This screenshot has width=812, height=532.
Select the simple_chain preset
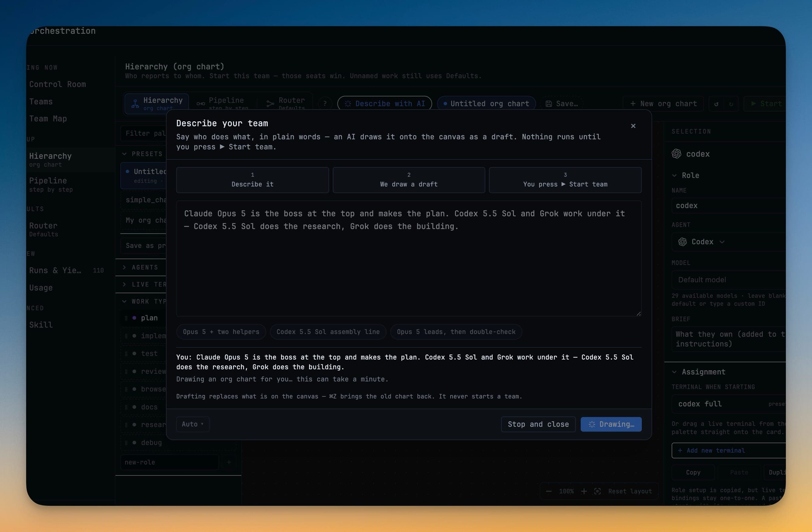coord(144,200)
